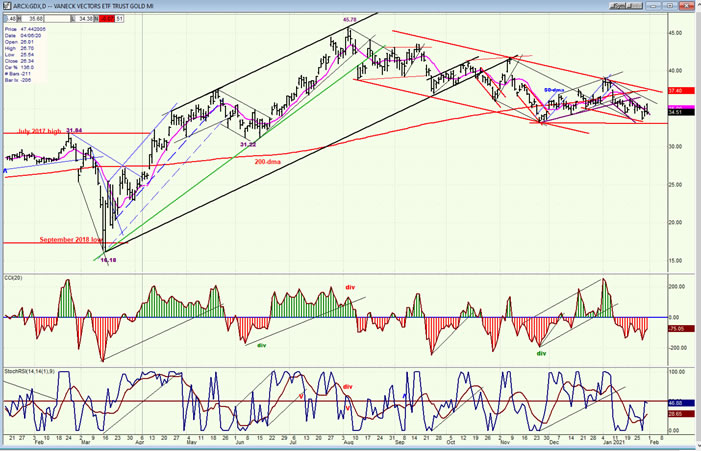Click the chart window icon in title bar
This screenshot has height=451, width=701.
(x=8, y=6)
